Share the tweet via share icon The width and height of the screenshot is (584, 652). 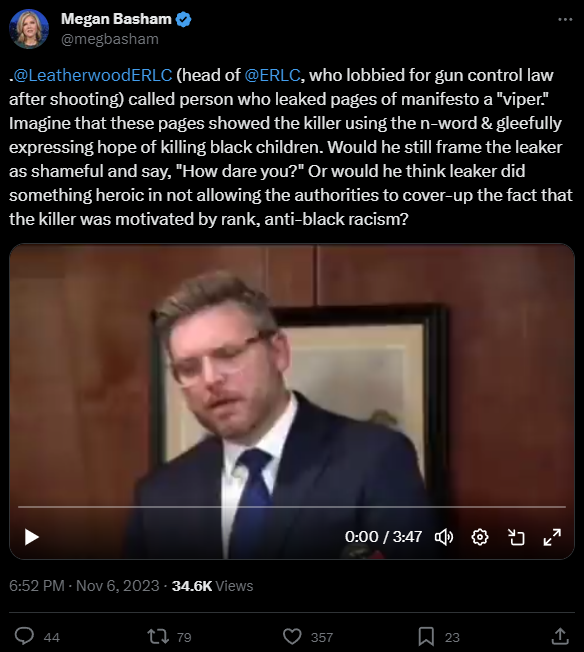point(560,636)
